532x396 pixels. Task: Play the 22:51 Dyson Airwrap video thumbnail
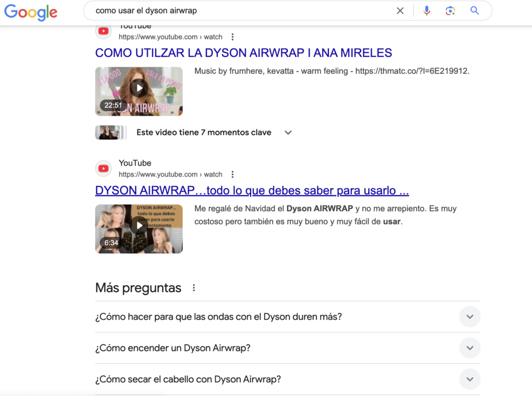pos(139,91)
